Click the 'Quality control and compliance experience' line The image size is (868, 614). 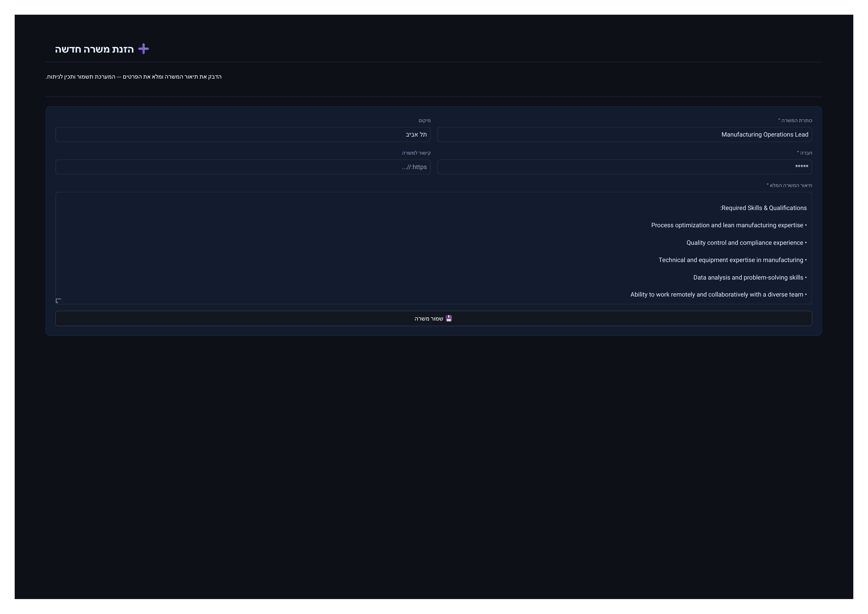tap(747, 243)
